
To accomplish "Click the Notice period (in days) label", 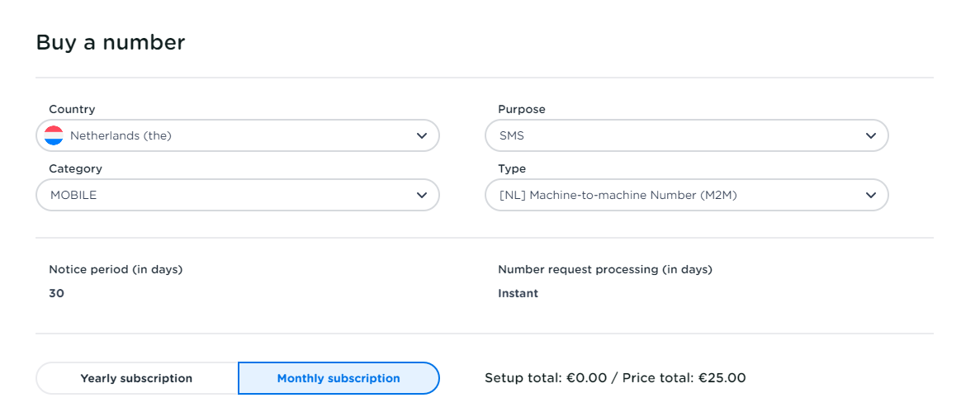I will tap(116, 269).
